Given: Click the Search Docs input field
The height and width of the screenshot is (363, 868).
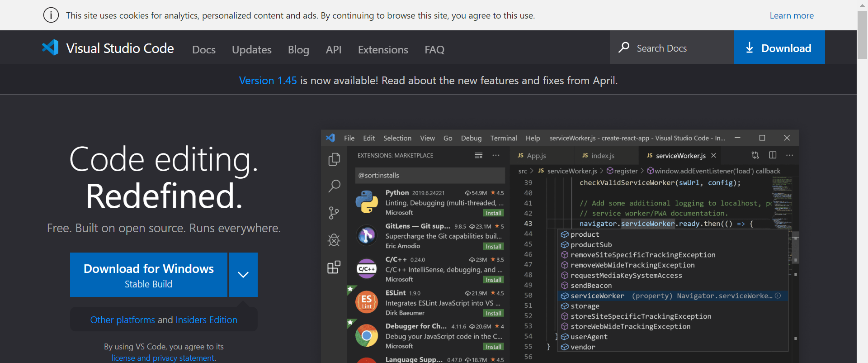Looking at the screenshot, I should pos(672,48).
